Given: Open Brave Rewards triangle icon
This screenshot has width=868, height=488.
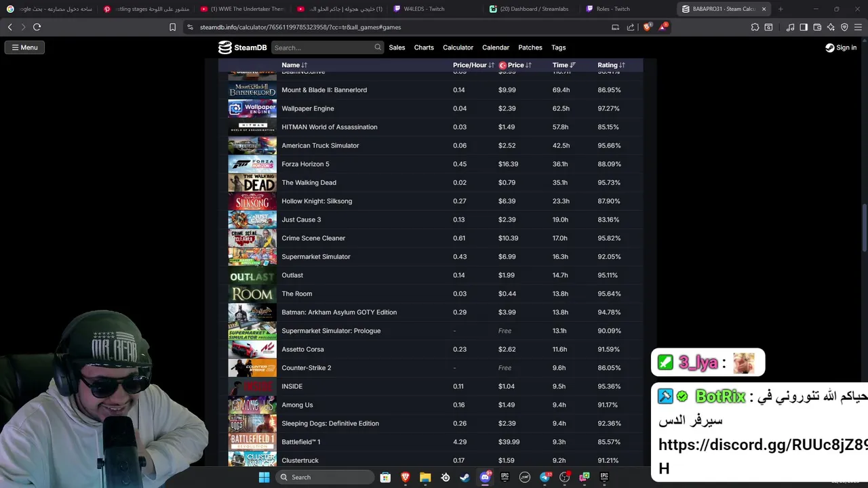Looking at the screenshot, I should (664, 27).
